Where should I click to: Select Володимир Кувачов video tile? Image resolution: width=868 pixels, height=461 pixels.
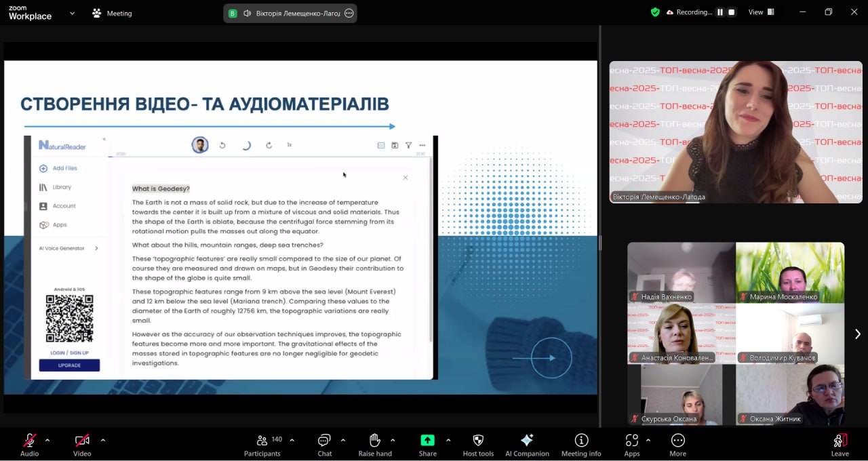click(790, 334)
